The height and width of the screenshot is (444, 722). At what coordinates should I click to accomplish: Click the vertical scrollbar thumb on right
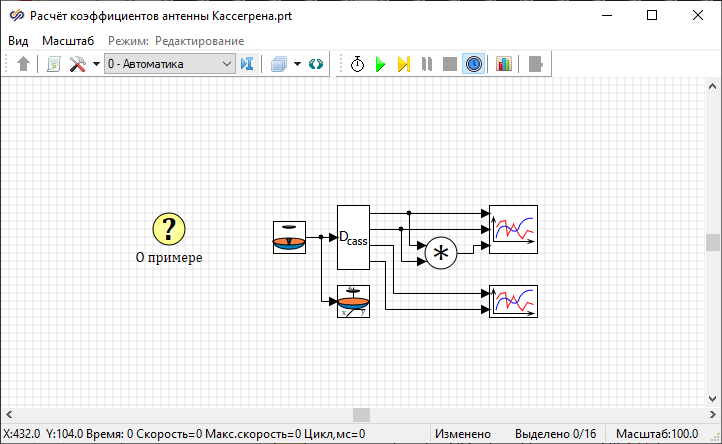point(713,242)
